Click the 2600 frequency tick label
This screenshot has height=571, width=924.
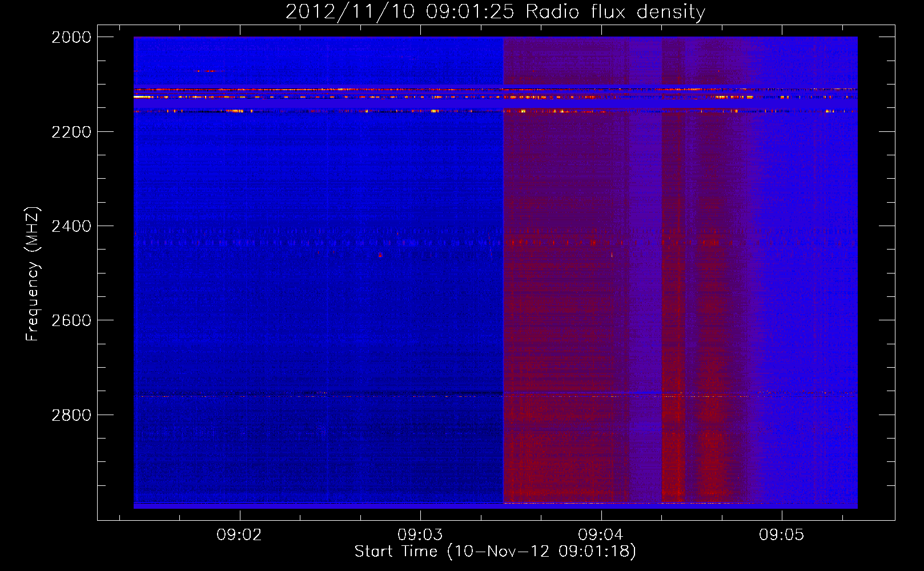point(71,320)
